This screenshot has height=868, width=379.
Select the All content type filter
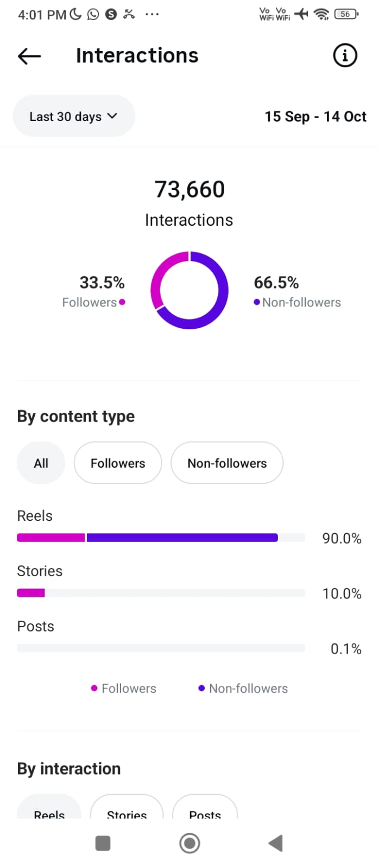tap(41, 463)
